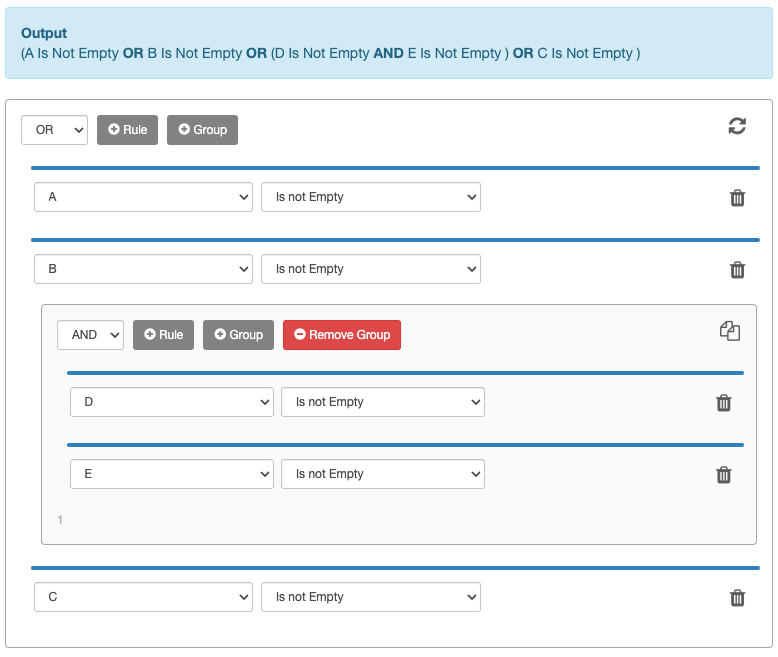Add a rule to the top-level group

[x=127, y=130]
